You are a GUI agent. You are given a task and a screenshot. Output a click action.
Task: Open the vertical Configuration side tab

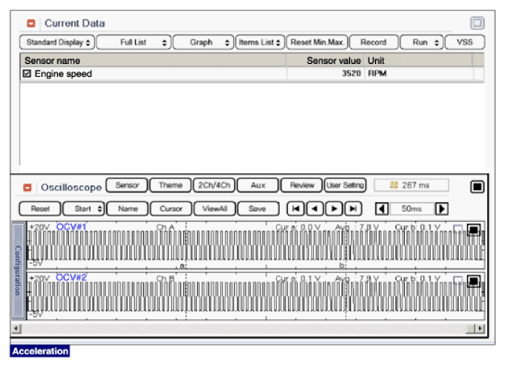point(18,270)
